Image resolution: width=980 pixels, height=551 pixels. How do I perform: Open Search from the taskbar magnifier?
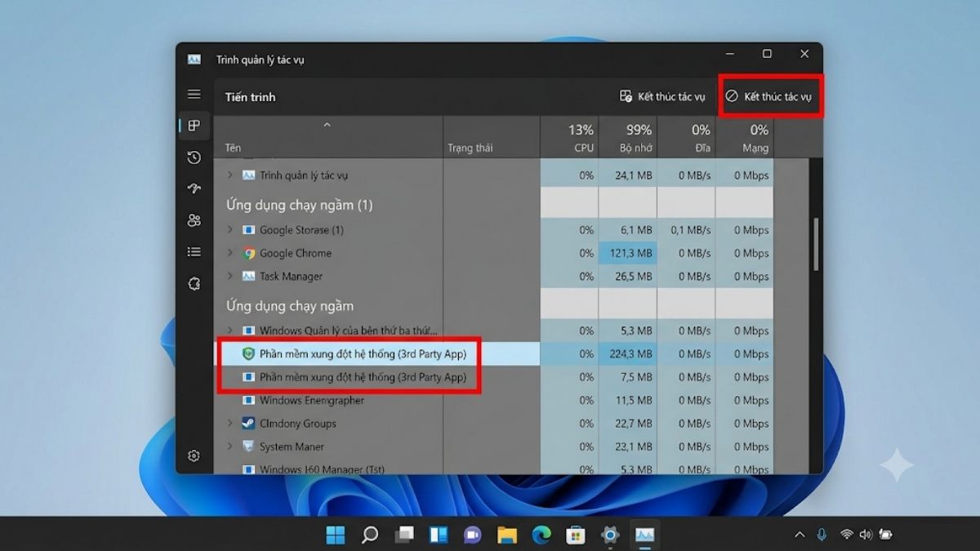370,535
